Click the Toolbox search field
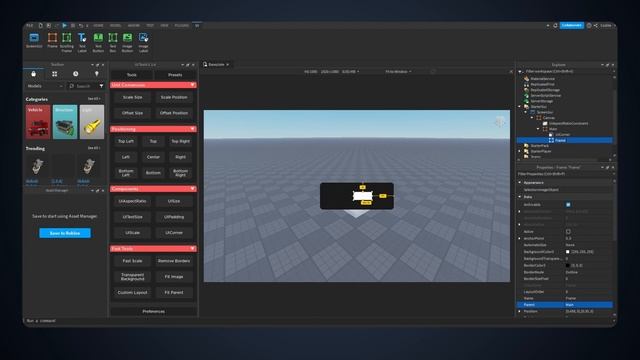The width and height of the screenshot is (640, 360). coord(84,86)
